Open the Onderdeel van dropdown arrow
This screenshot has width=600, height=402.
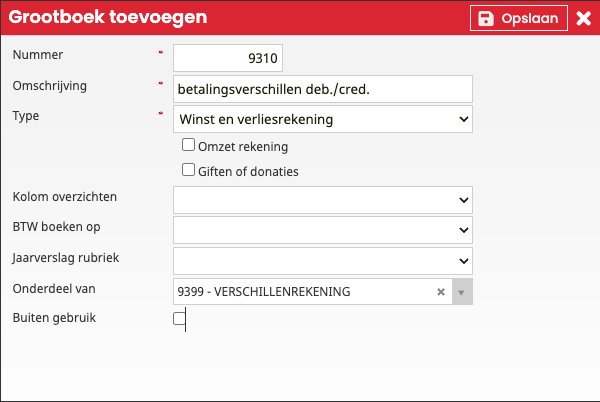[462, 292]
